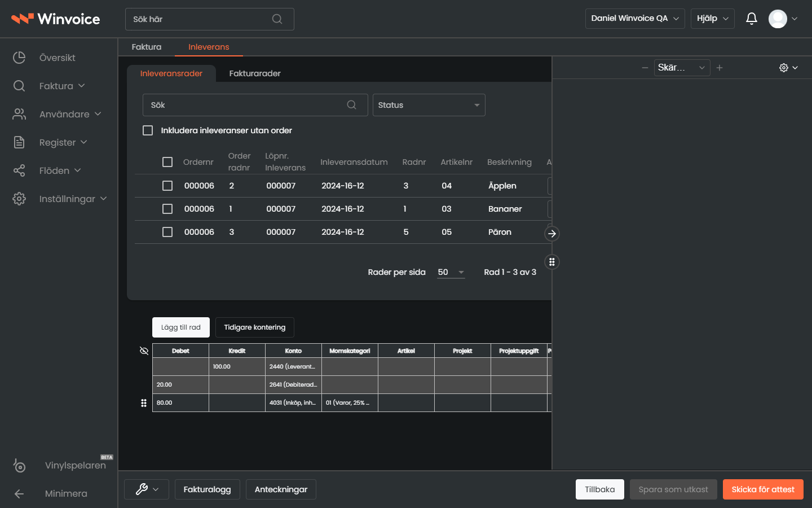
Task: Open the user avatar menu
Action: (783, 19)
